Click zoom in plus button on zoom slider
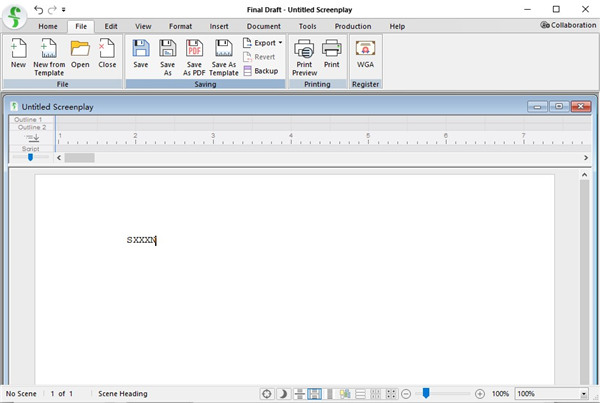600x403 pixels. [480, 394]
